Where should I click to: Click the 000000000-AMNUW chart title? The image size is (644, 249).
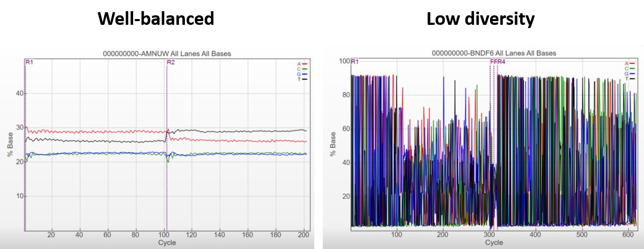[167, 54]
